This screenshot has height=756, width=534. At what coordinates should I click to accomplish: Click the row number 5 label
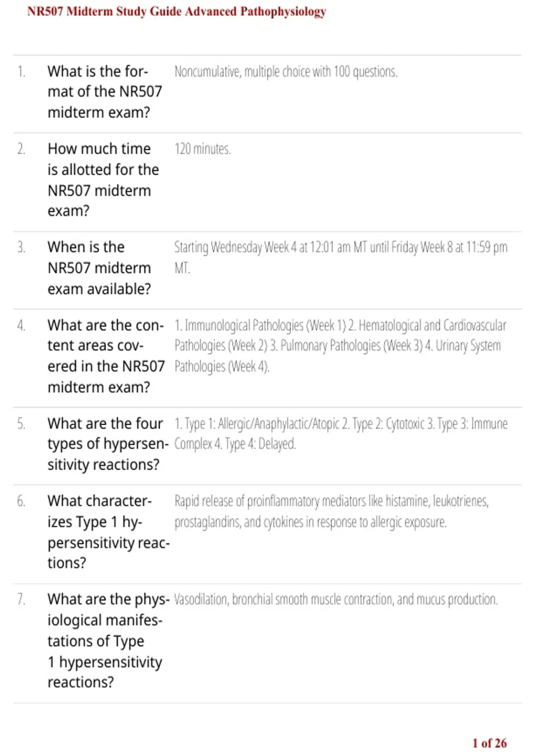(21, 424)
